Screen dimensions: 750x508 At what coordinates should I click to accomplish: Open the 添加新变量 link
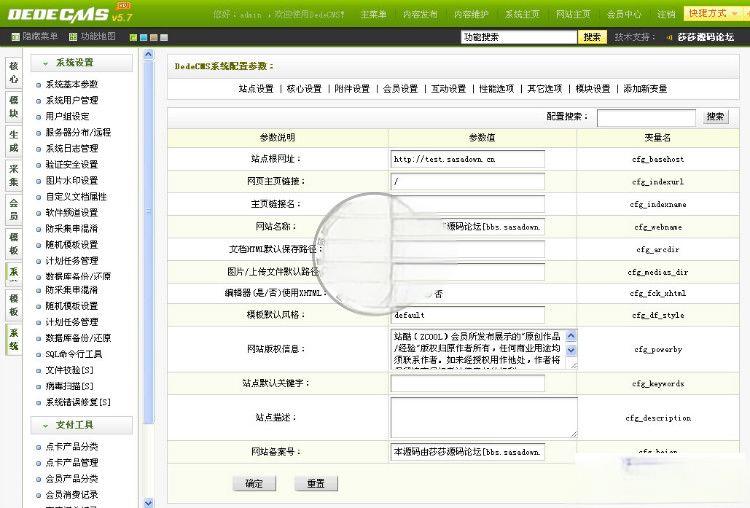pyautogui.click(x=645, y=89)
